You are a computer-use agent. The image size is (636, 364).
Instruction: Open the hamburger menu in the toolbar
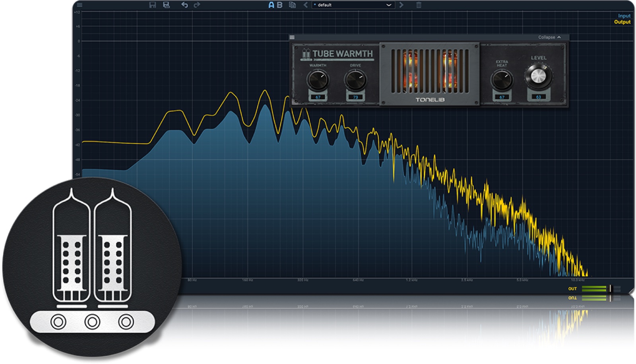coord(79,5)
